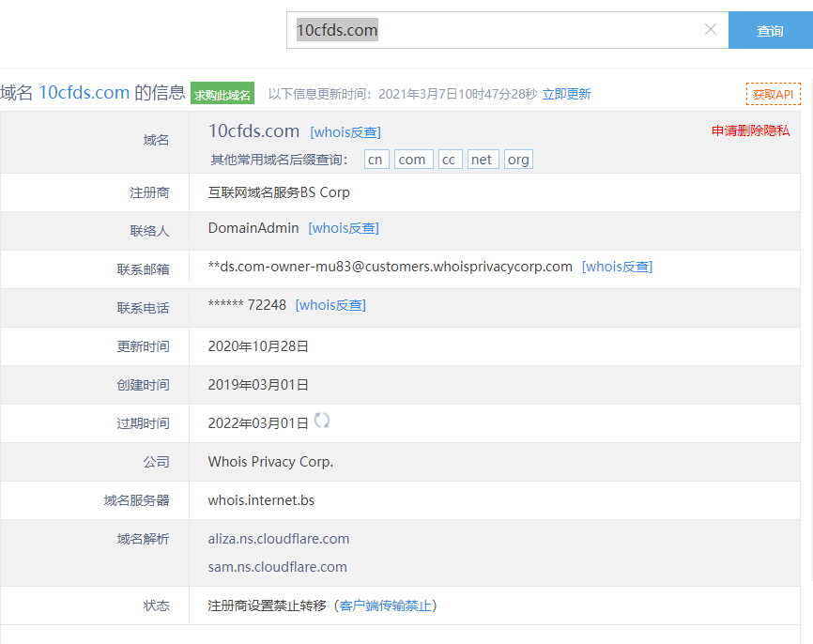Select the cn domain suffix

(x=376, y=160)
